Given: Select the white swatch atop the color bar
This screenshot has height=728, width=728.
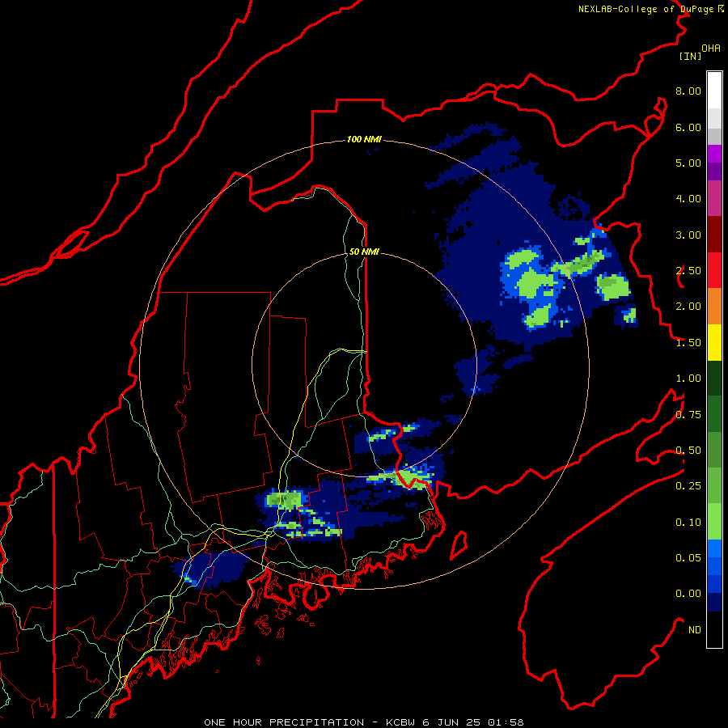Looking at the screenshot, I should tap(714, 91).
